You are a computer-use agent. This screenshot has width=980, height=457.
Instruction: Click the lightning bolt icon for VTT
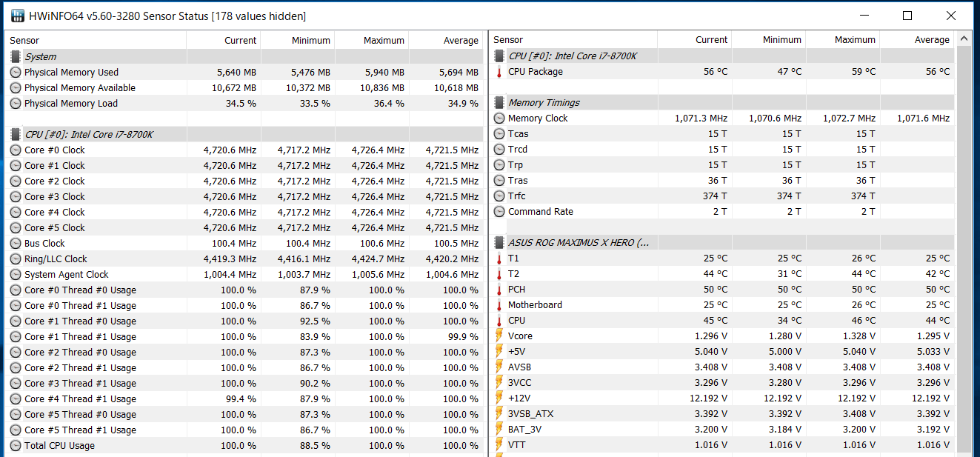499,444
